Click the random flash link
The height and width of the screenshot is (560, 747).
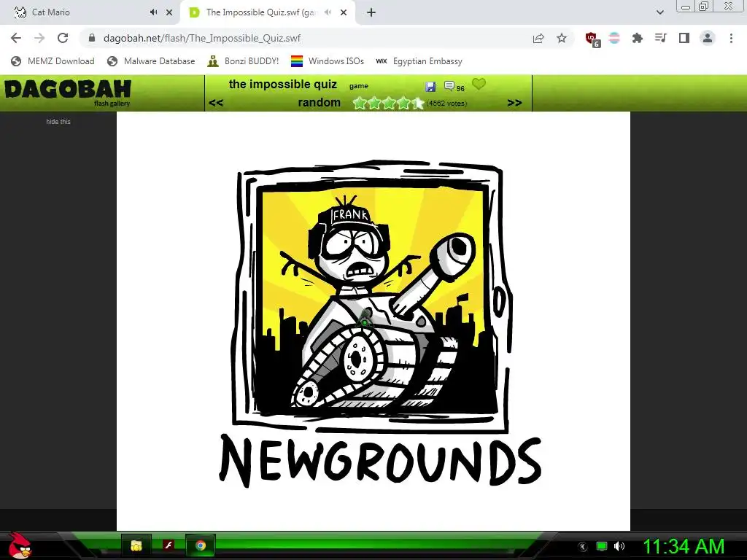[320, 102]
